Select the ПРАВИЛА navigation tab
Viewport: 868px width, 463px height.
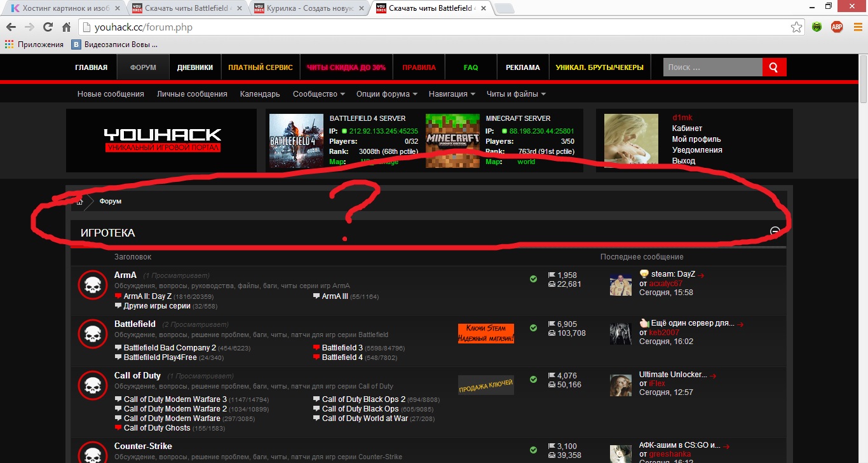419,67
